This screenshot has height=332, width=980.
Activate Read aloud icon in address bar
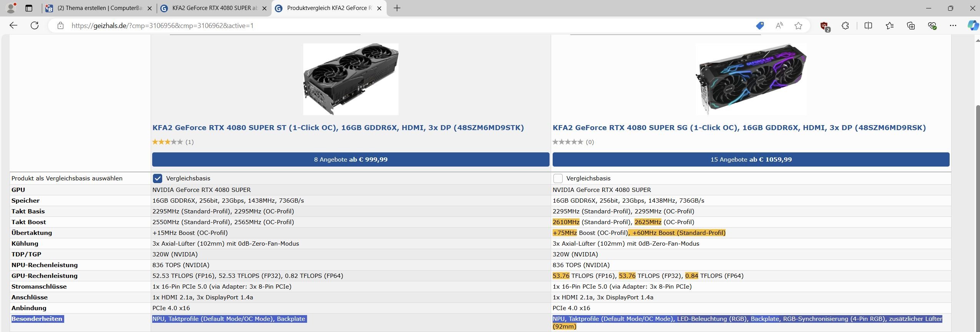click(x=779, y=26)
